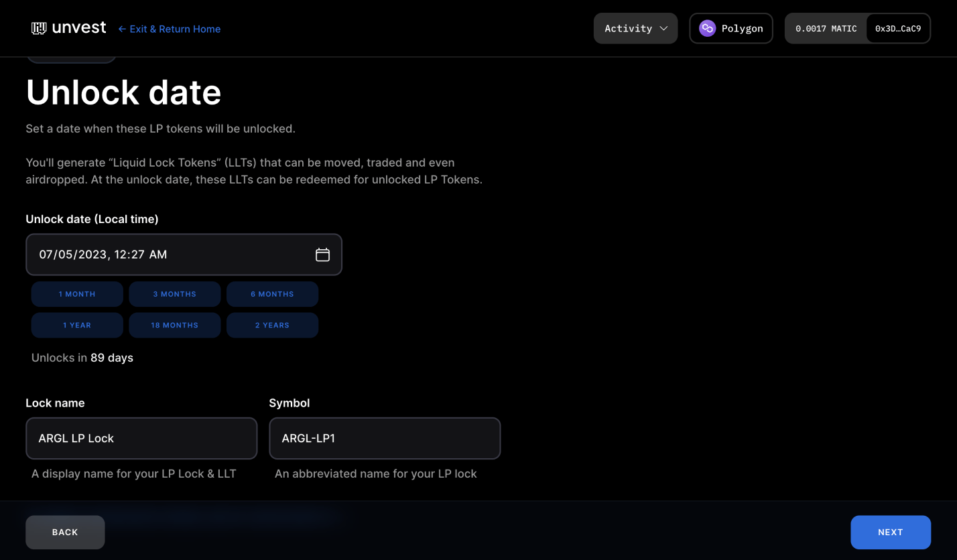This screenshot has width=957, height=560.
Task: Click the NEXT button
Action: [891, 532]
